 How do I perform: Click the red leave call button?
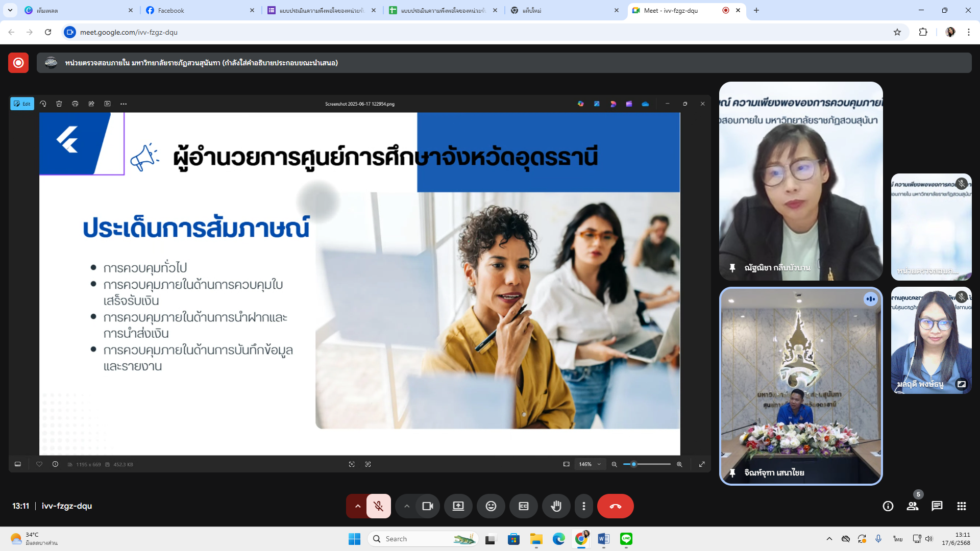coord(615,506)
